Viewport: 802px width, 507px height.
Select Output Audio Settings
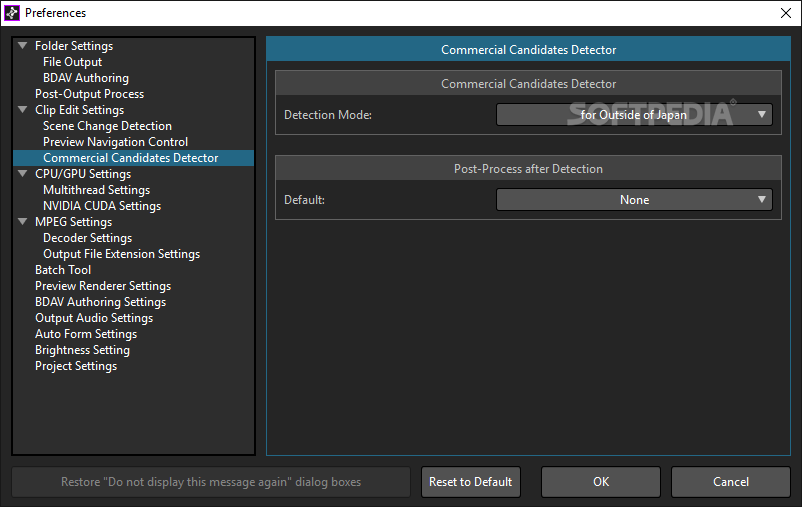(x=94, y=318)
